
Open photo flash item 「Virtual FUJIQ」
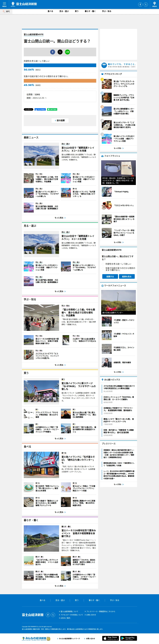(x=118, y=192)
